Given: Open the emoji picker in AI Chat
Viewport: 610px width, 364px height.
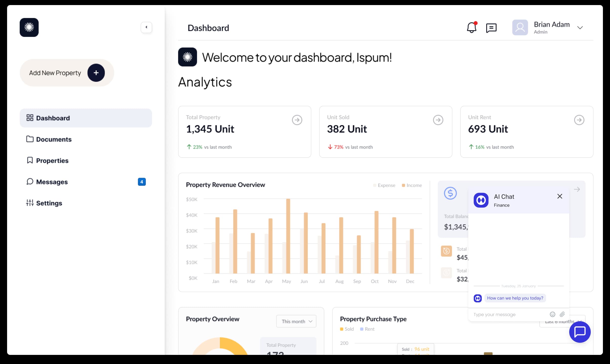Looking at the screenshot, I should click(552, 314).
